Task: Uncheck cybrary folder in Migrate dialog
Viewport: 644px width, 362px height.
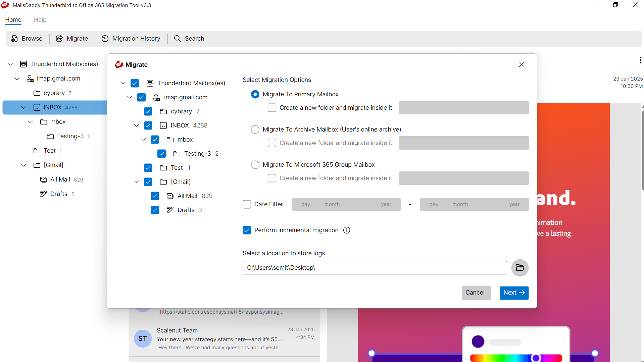Action: pyautogui.click(x=148, y=111)
